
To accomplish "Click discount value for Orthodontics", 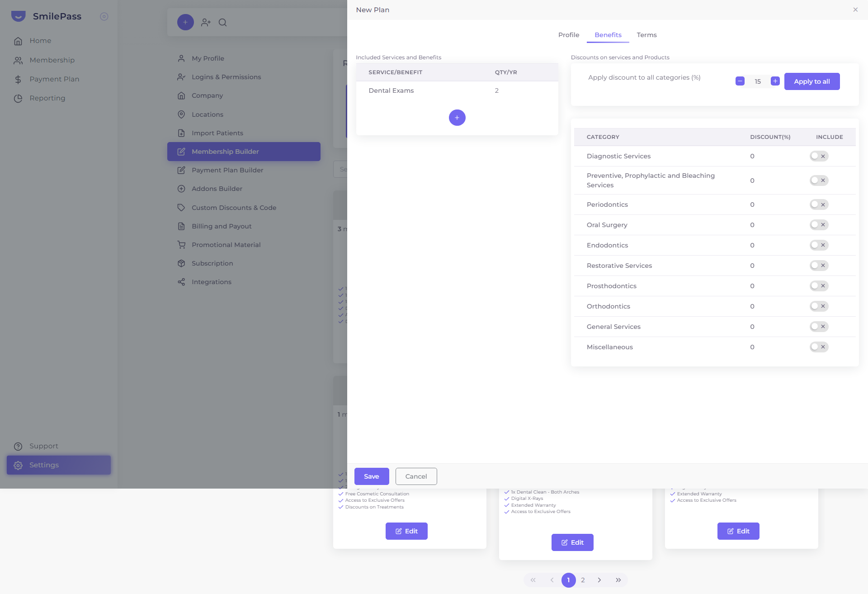I will point(752,306).
